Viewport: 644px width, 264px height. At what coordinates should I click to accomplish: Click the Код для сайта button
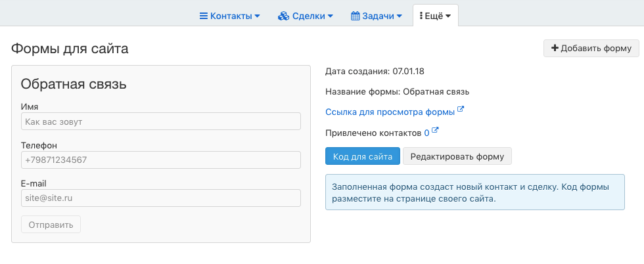363,156
